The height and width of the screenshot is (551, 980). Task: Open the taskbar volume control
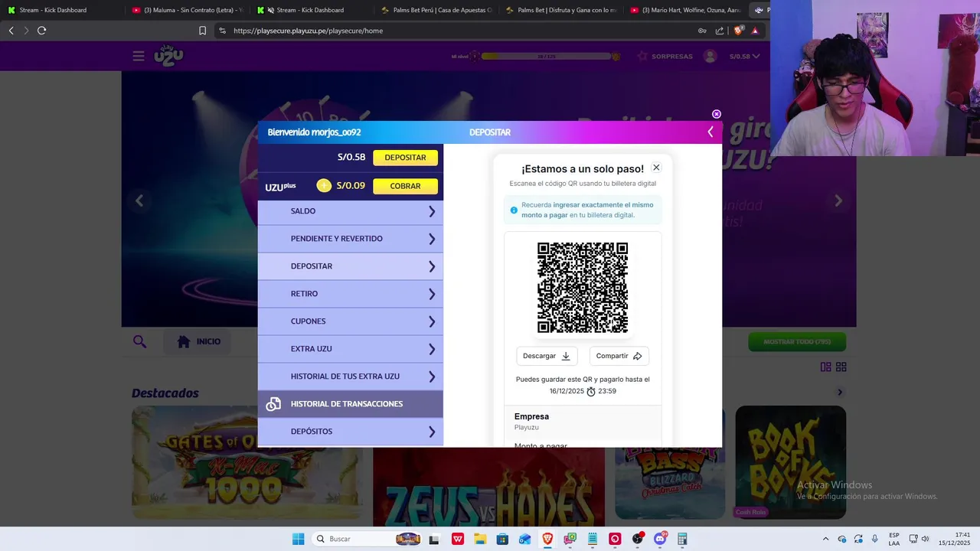[925, 539]
